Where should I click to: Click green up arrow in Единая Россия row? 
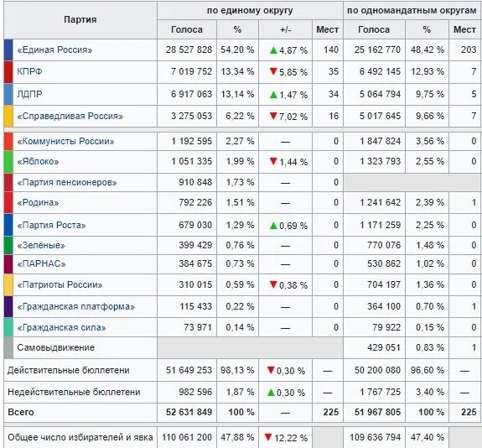pyautogui.click(x=273, y=50)
